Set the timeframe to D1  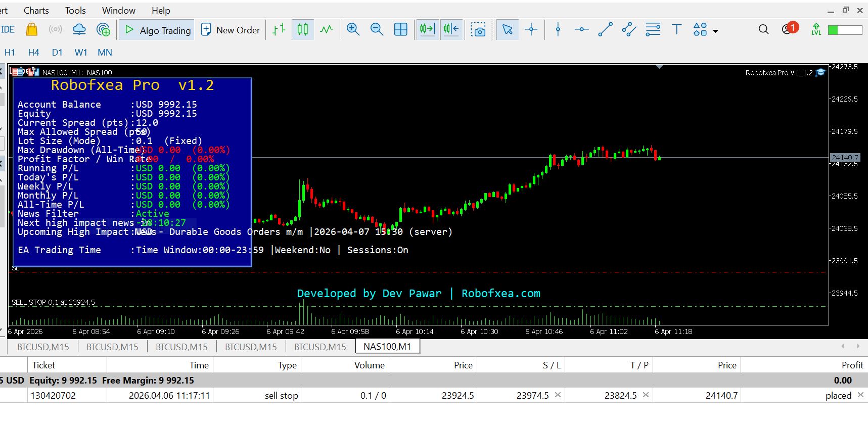[57, 53]
